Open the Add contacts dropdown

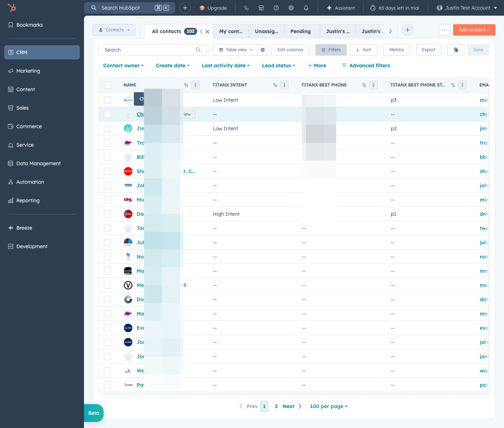(x=474, y=30)
